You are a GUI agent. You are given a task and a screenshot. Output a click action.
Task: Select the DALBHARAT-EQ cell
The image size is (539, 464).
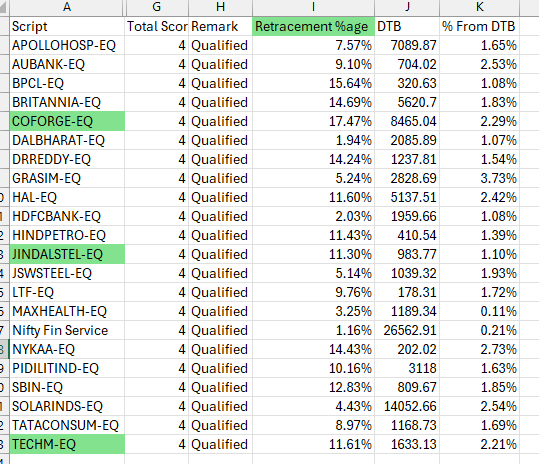[67, 140]
